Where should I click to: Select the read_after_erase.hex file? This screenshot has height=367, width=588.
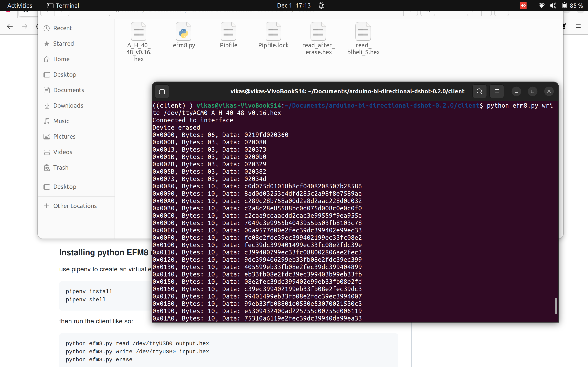[318, 32]
